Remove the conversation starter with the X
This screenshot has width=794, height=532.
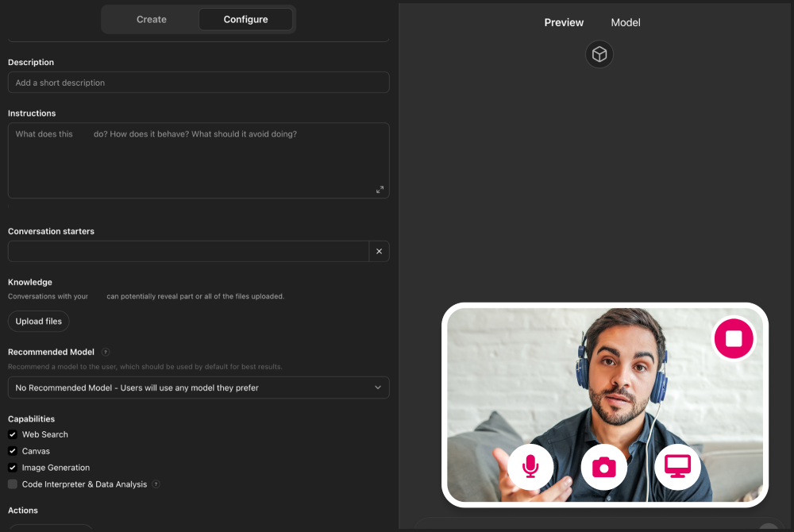coord(379,251)
